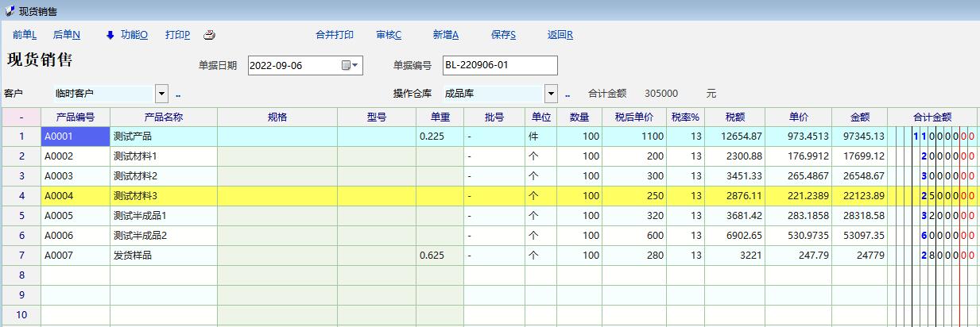
Task: Click the 打印 print button
Action: point(177,35)
